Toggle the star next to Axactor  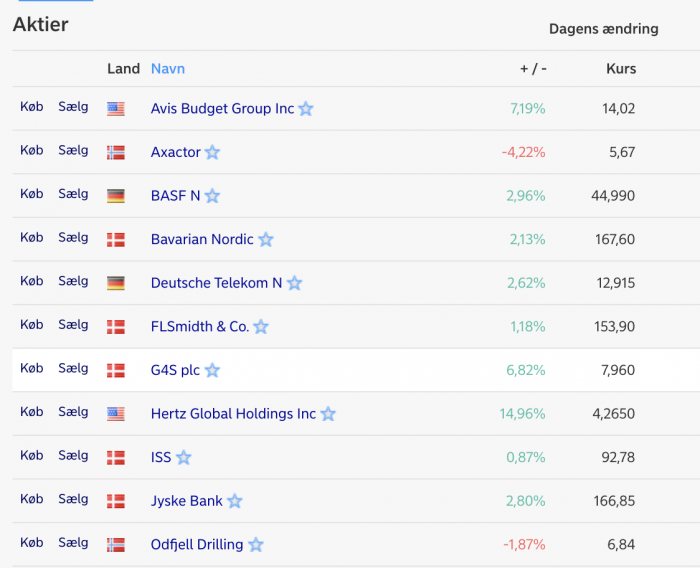212,152
